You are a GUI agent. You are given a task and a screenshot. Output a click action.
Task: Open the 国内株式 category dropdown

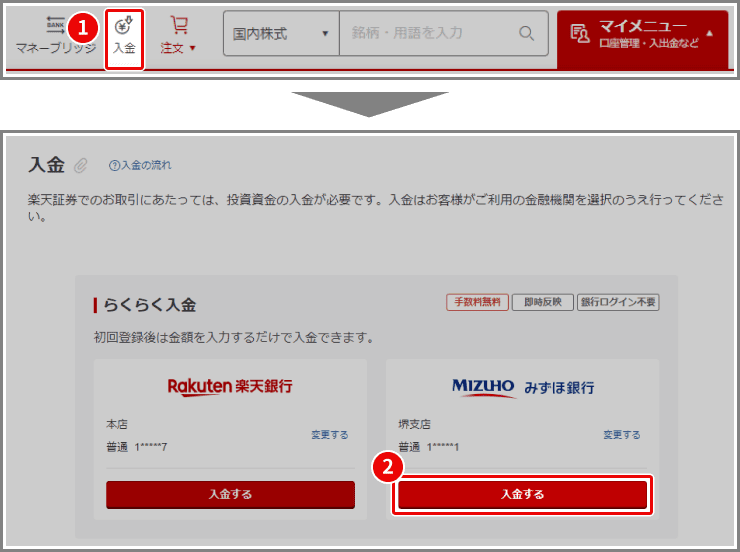point(280,33)
